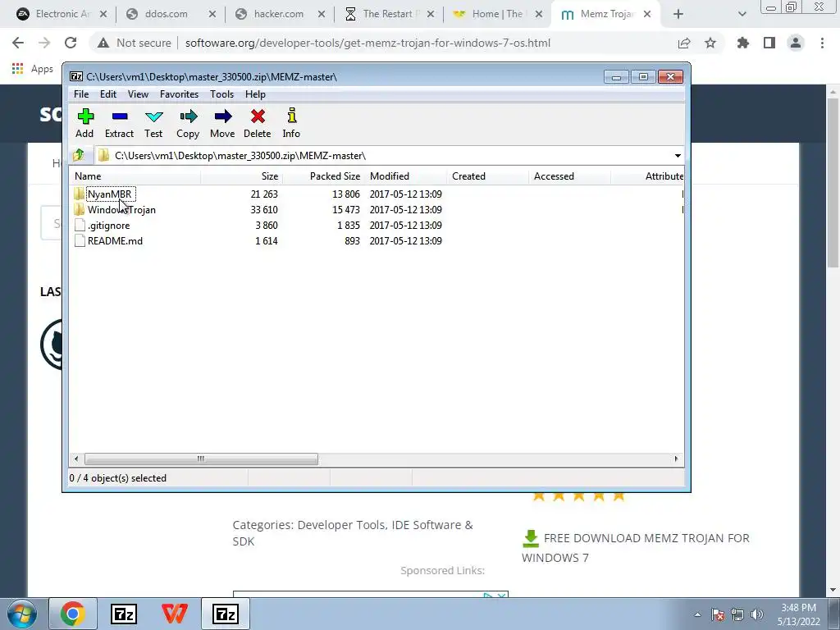Viewport: 840px width, 630px height.
Task: Click the network tray icon
Action: pyautogui.click(x=737, y=614)
